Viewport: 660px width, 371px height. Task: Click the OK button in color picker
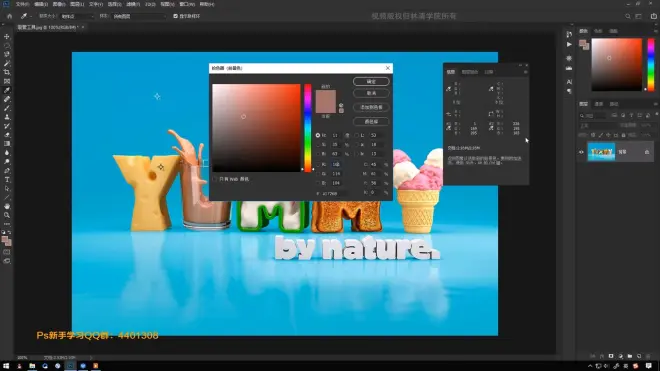tap(371, 82)
